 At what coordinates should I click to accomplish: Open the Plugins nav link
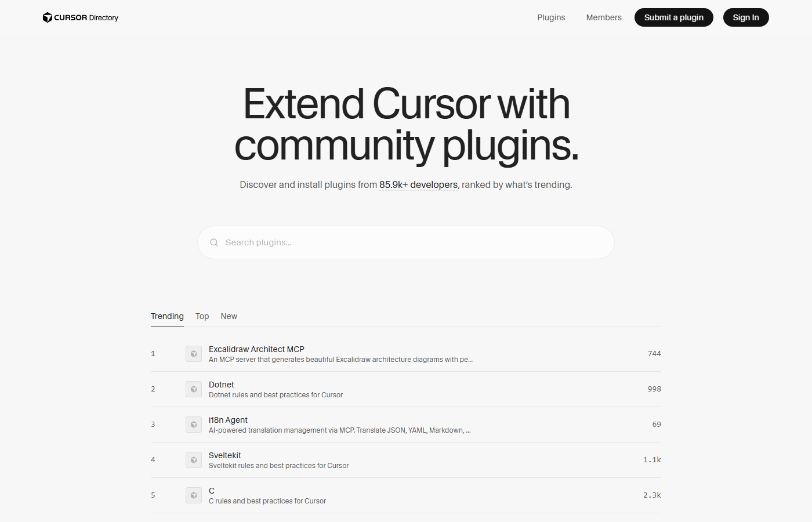pos(551,17)
